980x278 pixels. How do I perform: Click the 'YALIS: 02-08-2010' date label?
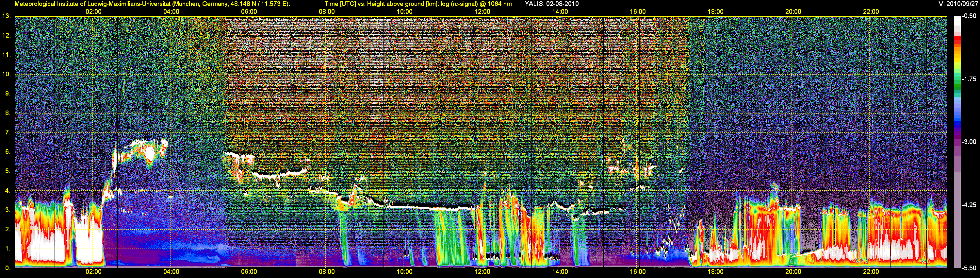[x=552, y=4]
